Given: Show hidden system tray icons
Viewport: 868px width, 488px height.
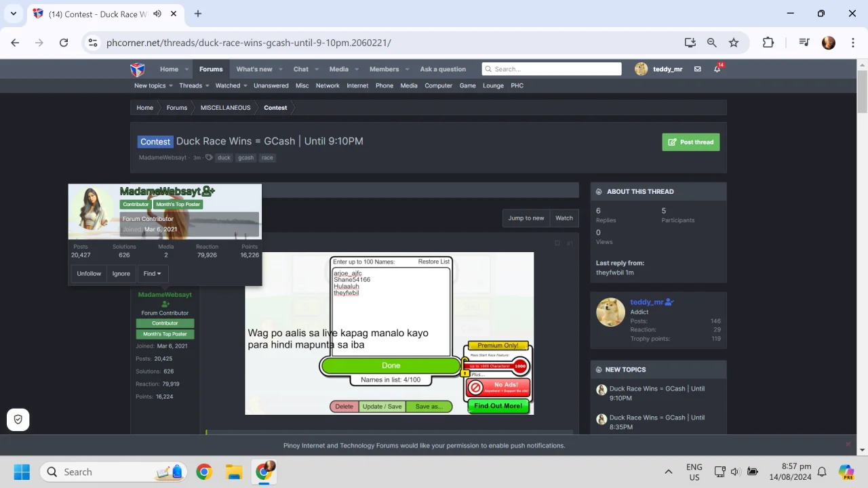Looking at the screenshot, I should click(x=669, y=472).
